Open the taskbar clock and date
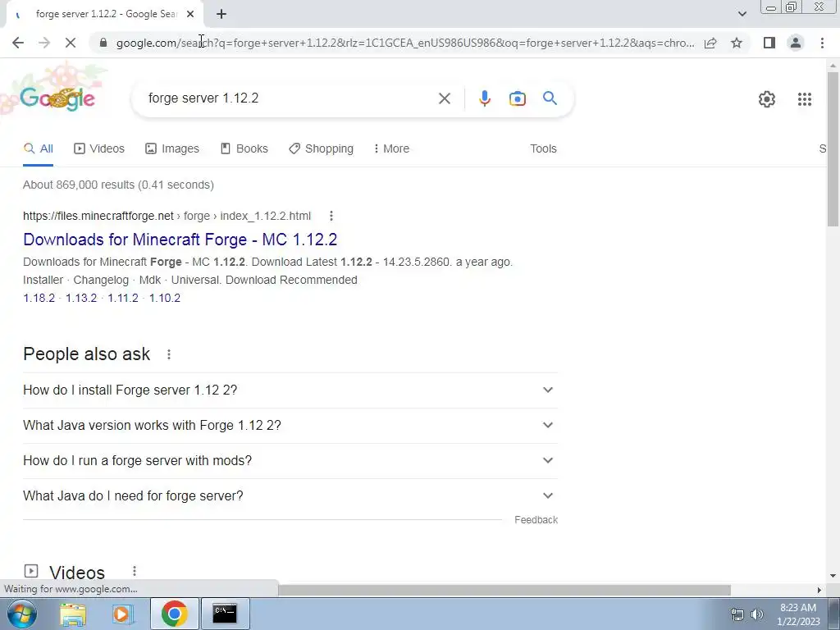The width and height of the screenshot is (840, 630). point(798,614)
